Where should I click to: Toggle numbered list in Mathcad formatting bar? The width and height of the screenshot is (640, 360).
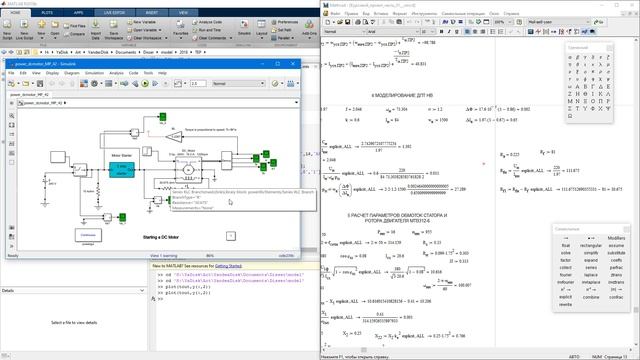(501, 31)
